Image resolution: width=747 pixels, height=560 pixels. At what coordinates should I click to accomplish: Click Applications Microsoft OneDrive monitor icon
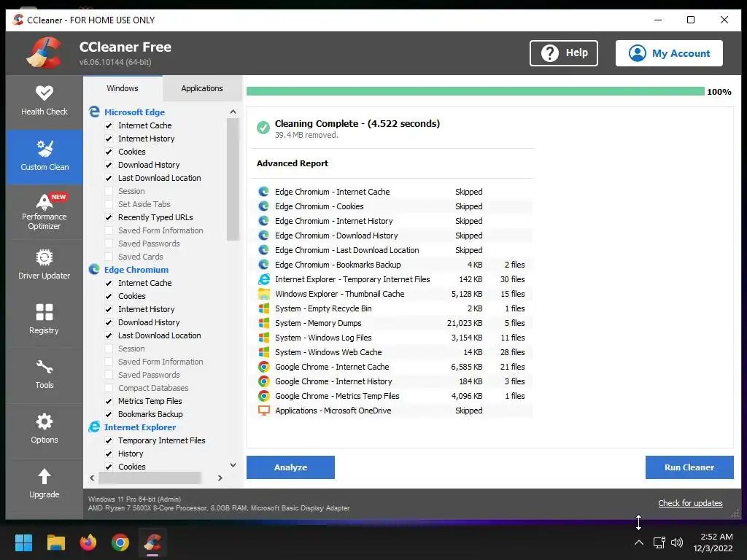click(263, 411)
